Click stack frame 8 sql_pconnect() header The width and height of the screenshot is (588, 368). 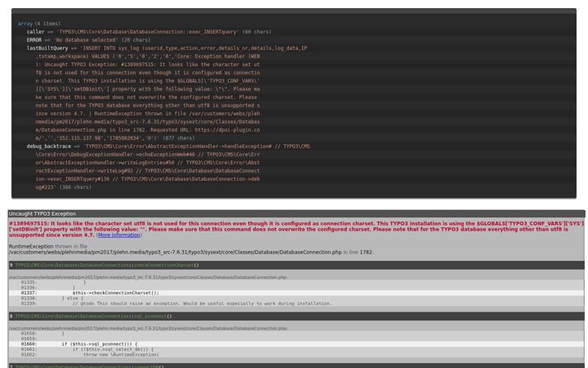pyautogui.click(x=296, y=316)
